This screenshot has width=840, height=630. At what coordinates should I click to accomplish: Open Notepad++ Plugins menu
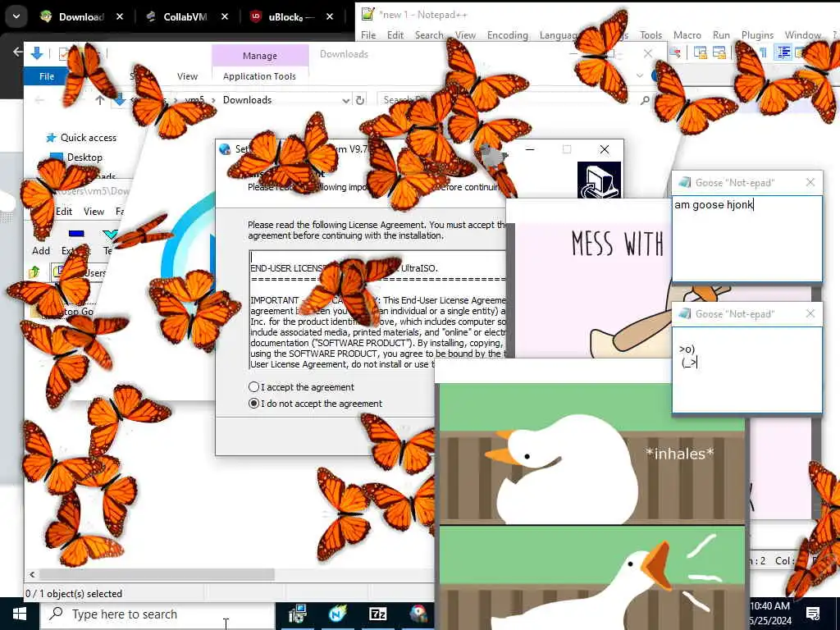[x=757, y=34]
